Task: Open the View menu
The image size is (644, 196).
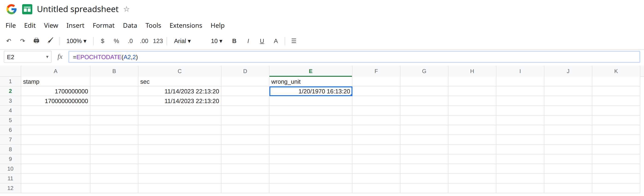Action: coord(51,26)
